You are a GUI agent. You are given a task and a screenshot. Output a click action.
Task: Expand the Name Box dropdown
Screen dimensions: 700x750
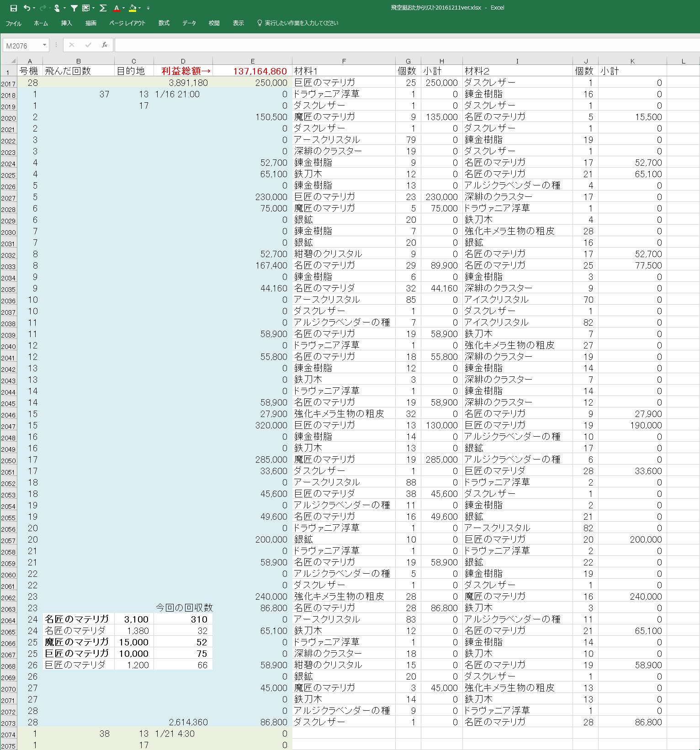coord(44,45)
